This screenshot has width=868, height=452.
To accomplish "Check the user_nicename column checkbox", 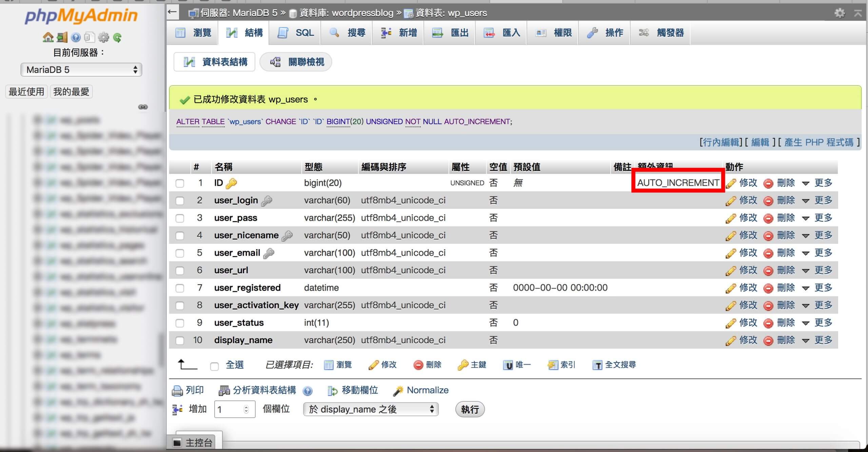I will tap(180, 236).
